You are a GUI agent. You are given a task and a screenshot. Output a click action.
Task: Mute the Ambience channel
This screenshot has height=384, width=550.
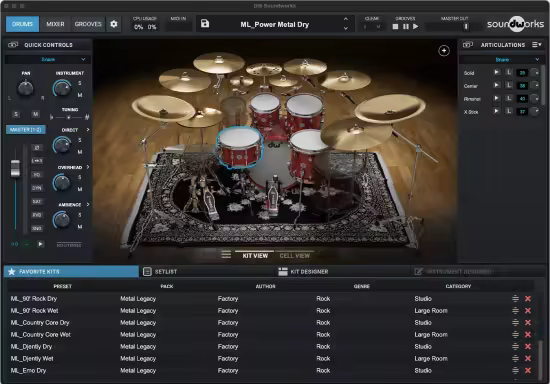click(80, 227)
